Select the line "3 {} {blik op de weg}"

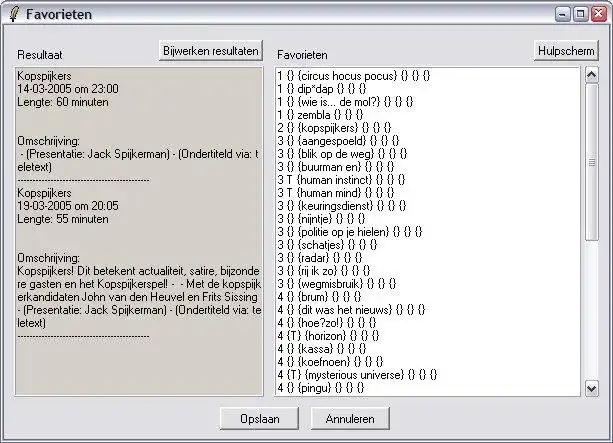click(x=342, y=154)
